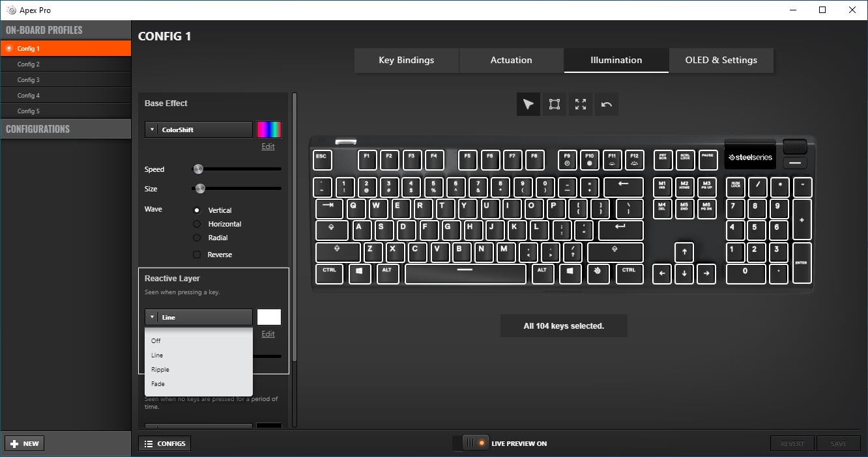Click the Configurations section header

(65, 129)
